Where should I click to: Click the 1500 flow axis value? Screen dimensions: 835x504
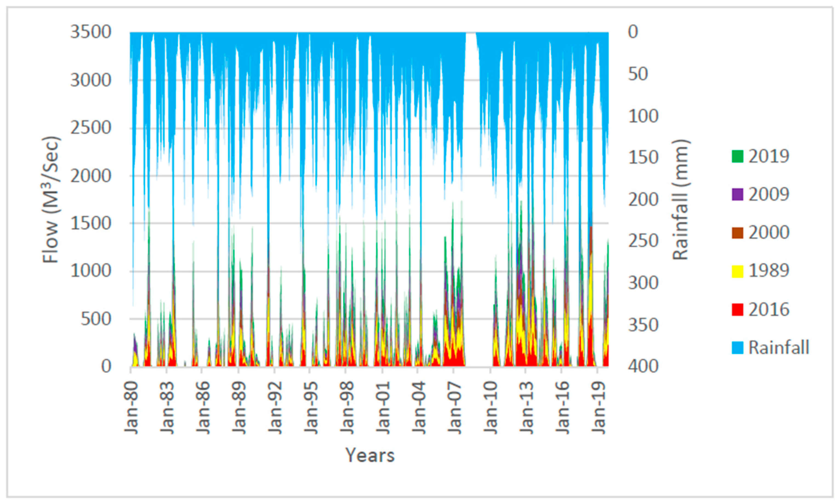pos(90,223)
